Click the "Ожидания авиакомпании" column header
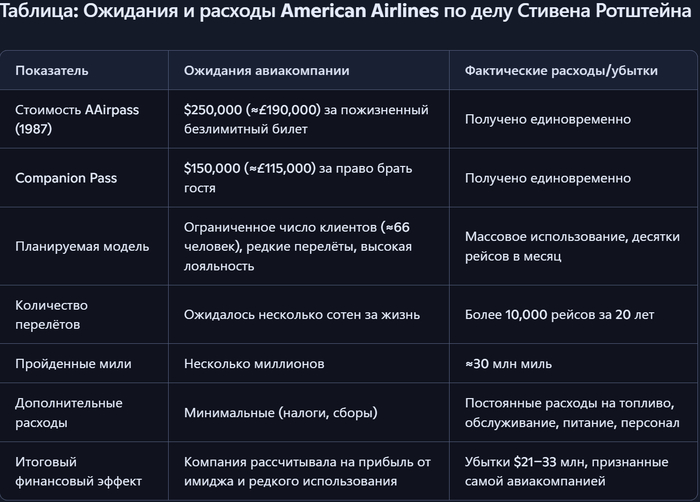Viewport: 700px width, 502px height. click(x=267, y=71)
